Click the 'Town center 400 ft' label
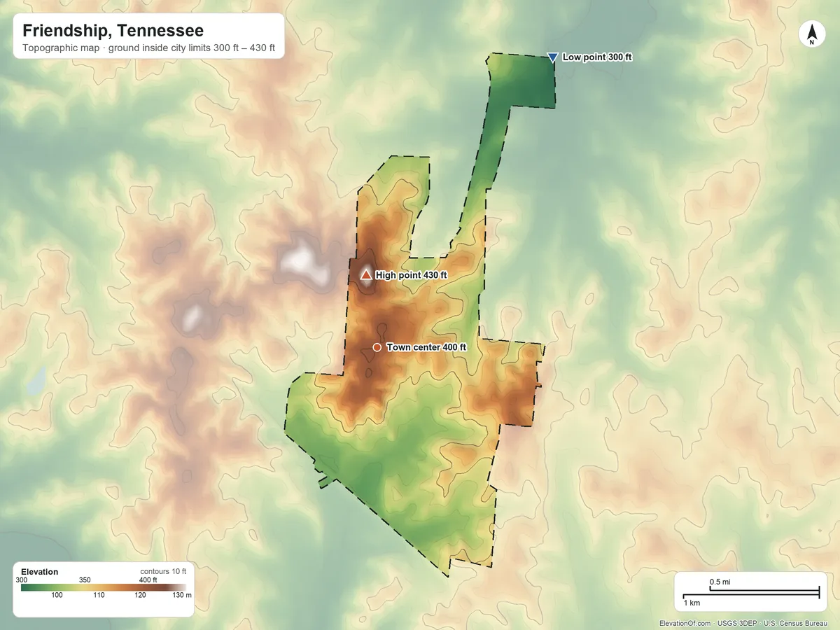840x630 pixels. [426, 347]
